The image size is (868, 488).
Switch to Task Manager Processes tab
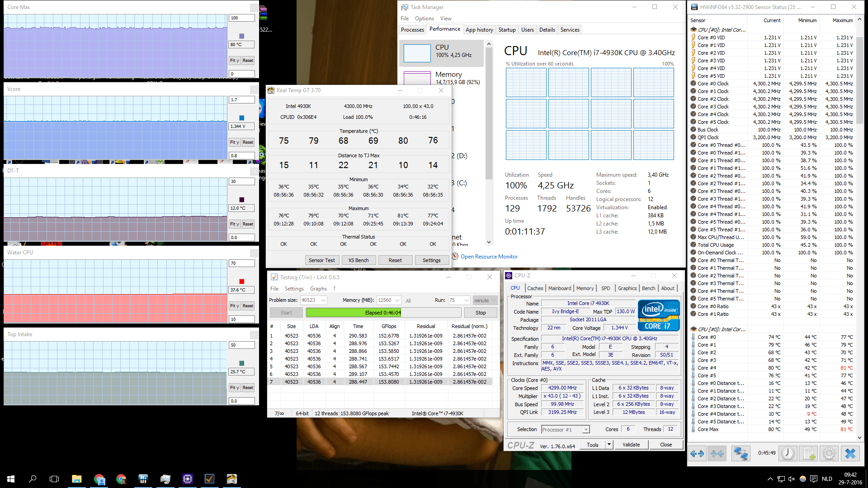pyautogui.click(x=412, y=30)
